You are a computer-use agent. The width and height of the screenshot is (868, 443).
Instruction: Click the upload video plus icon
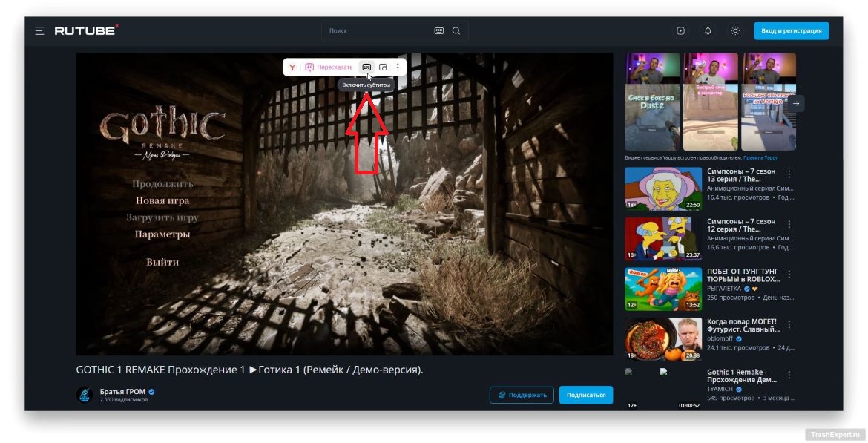pos(681,31)
